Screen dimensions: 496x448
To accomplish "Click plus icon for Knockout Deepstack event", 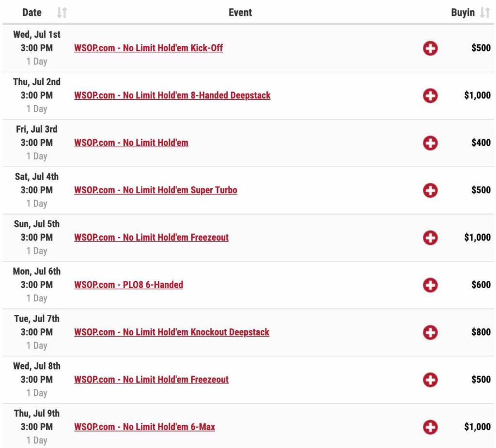I will [430, 333].
